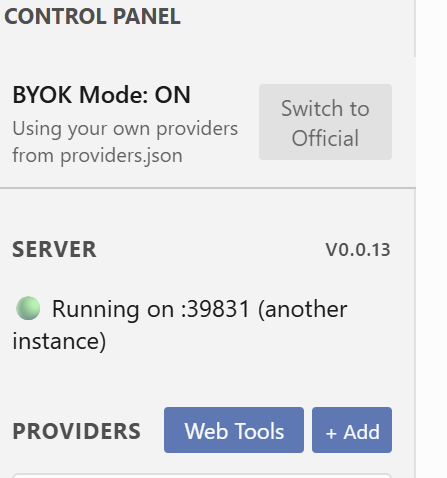The height and width of the screenshot is (478, 447).
Task: Click the 'Running on' status text
Action: point(113,309)
